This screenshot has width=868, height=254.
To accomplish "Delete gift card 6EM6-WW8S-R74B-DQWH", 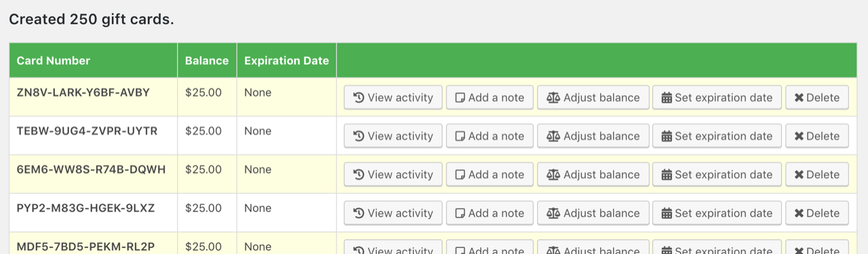I will coord(816,175).
